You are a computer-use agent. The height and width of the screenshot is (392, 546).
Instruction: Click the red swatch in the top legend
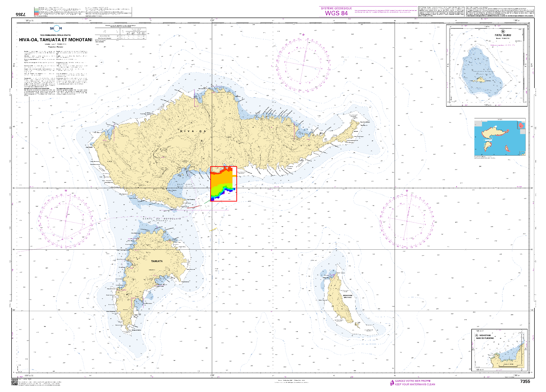tap(36, 14)
